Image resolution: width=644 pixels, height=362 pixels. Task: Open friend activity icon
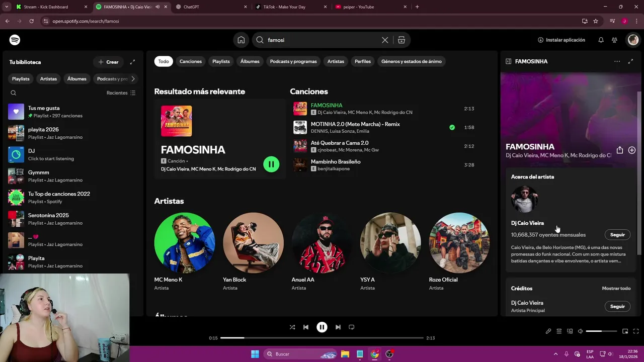(614, 40)
